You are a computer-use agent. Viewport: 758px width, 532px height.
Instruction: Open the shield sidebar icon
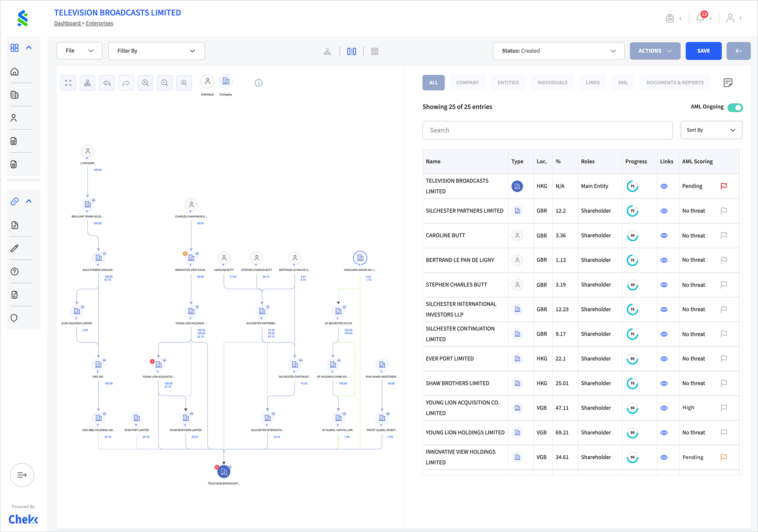click(x=14, y=318)
